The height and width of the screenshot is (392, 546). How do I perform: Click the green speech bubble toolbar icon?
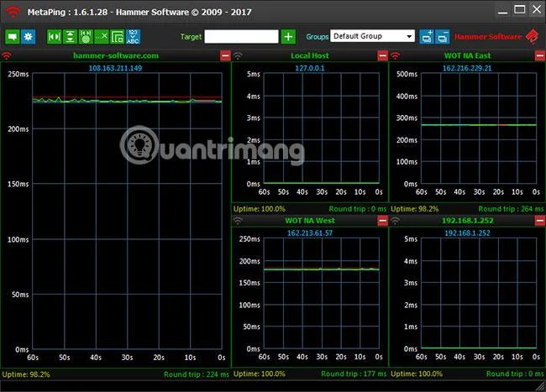coord(13,37)
